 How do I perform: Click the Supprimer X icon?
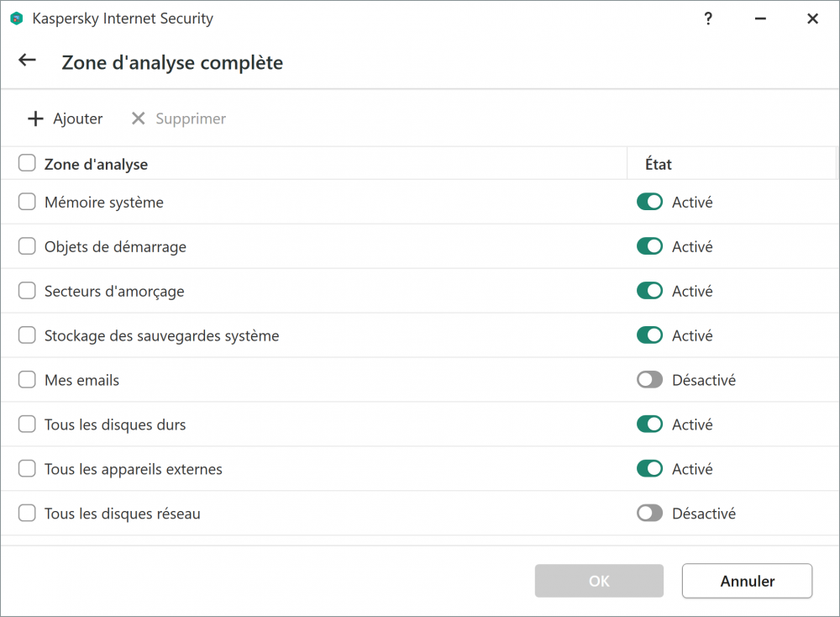click(x=139, y=119)
